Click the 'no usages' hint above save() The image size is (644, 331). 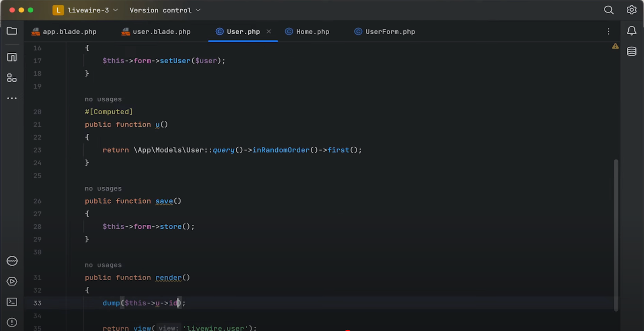point(103,188)
